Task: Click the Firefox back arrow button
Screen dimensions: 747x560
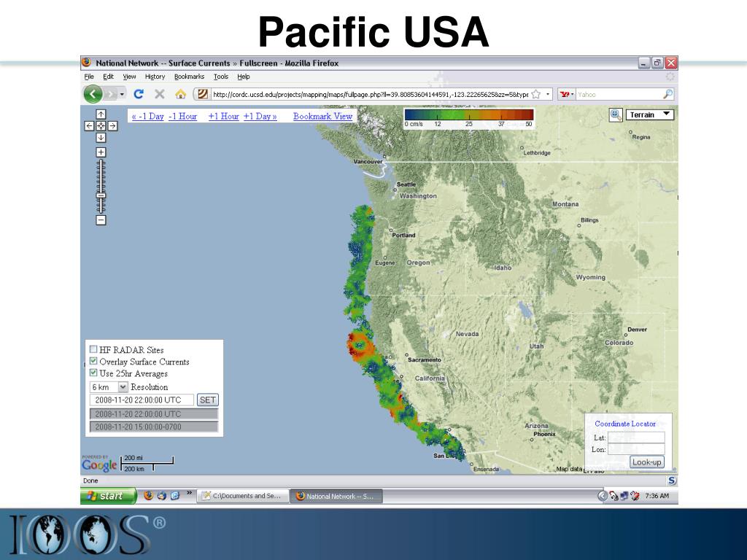Action: pyautogui.click(x=93, y=94)
